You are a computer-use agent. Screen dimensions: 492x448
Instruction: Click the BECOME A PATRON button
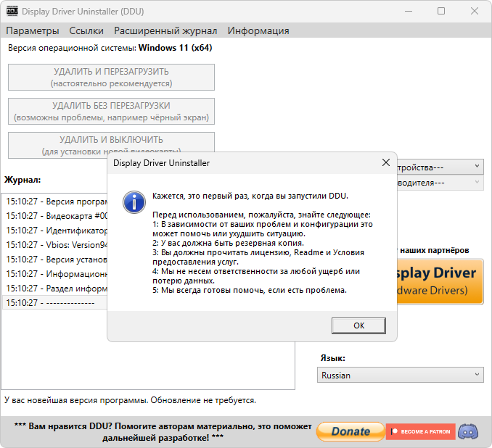click(x=420, y=431)
